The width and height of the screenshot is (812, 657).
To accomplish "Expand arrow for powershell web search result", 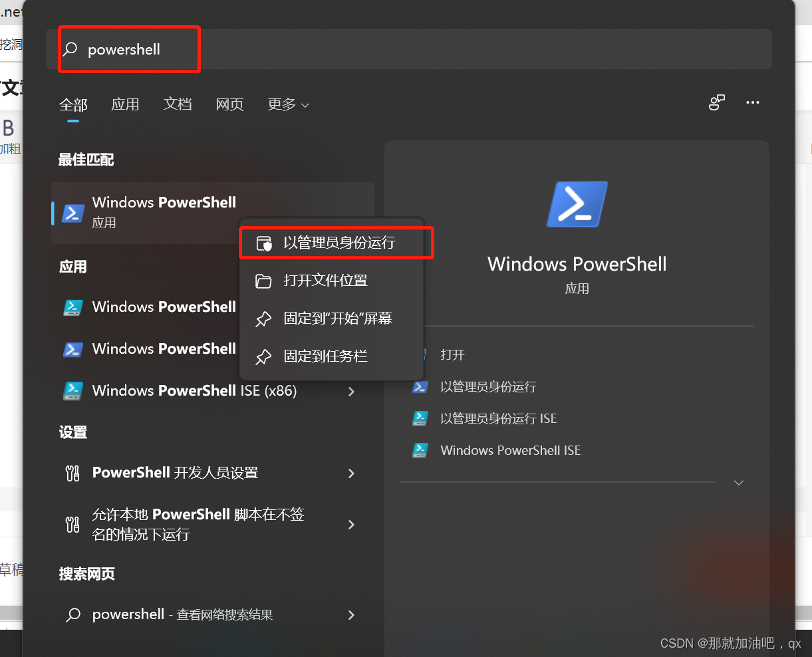I will (351, 615).
